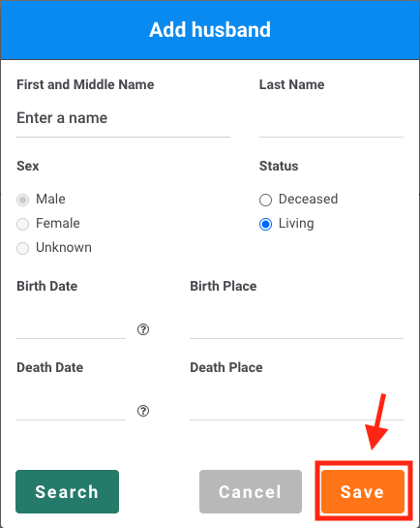420x528 pixels.
Task: Open Death Date format help icon
Action: pyautogui.click(x=143, y=411)
